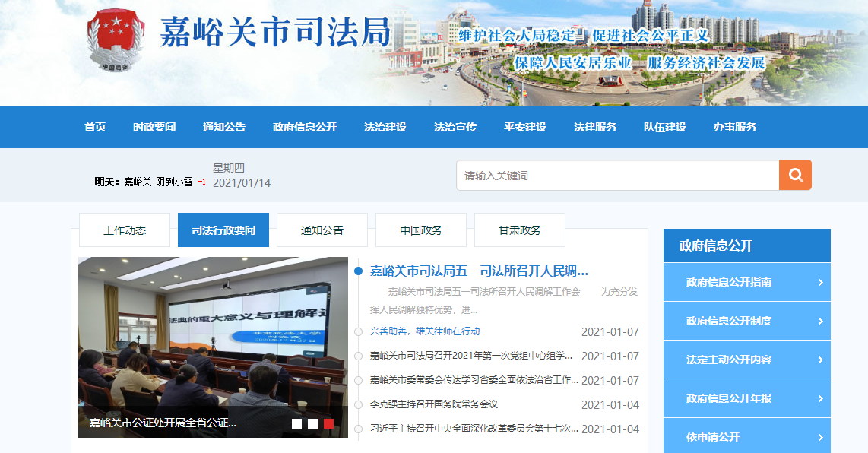The image size is (868, 453).
Task: Click the keyword search input field
Action: 617,176
